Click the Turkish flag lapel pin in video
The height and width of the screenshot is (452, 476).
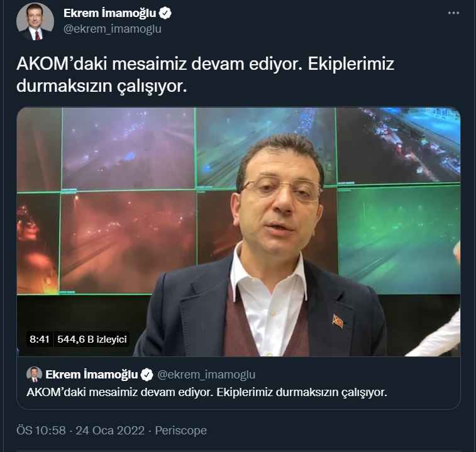pos(338,321)
